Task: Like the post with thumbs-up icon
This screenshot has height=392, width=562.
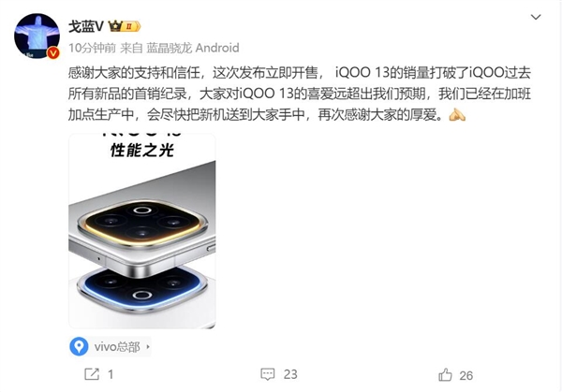Action: 445,375
